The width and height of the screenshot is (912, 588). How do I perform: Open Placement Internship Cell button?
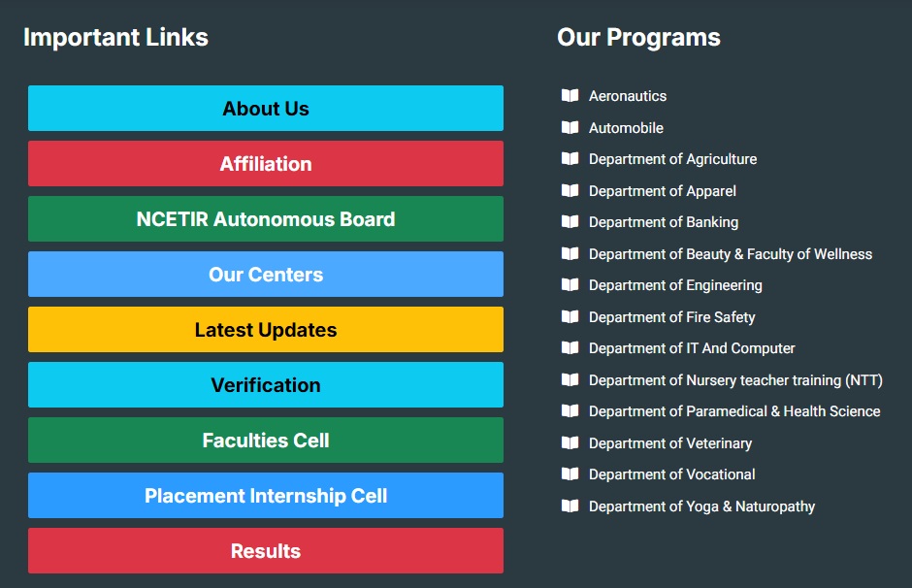click(266, 495)
